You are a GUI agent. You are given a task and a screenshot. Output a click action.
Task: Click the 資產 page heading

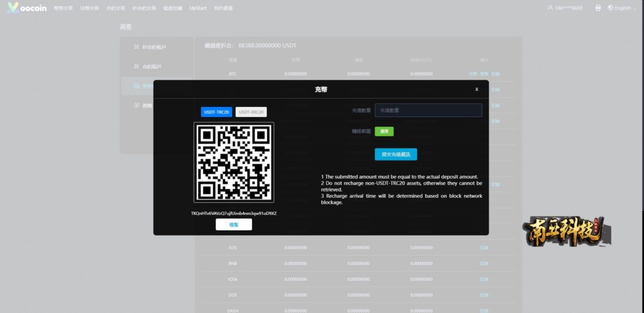[126, 26]
